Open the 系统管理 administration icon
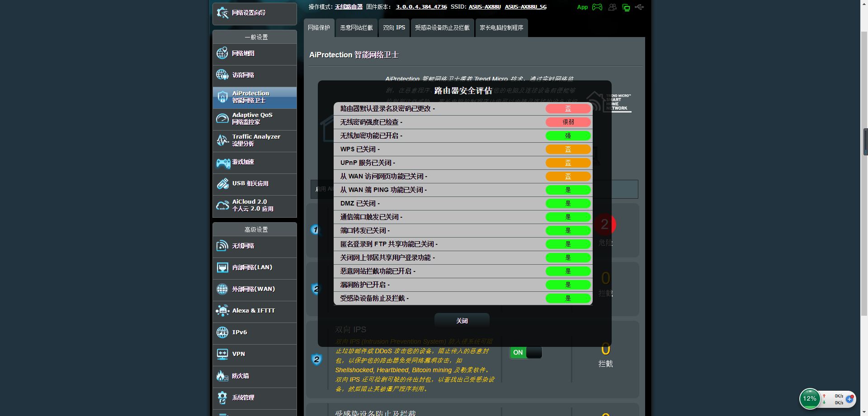 (222, 397)
